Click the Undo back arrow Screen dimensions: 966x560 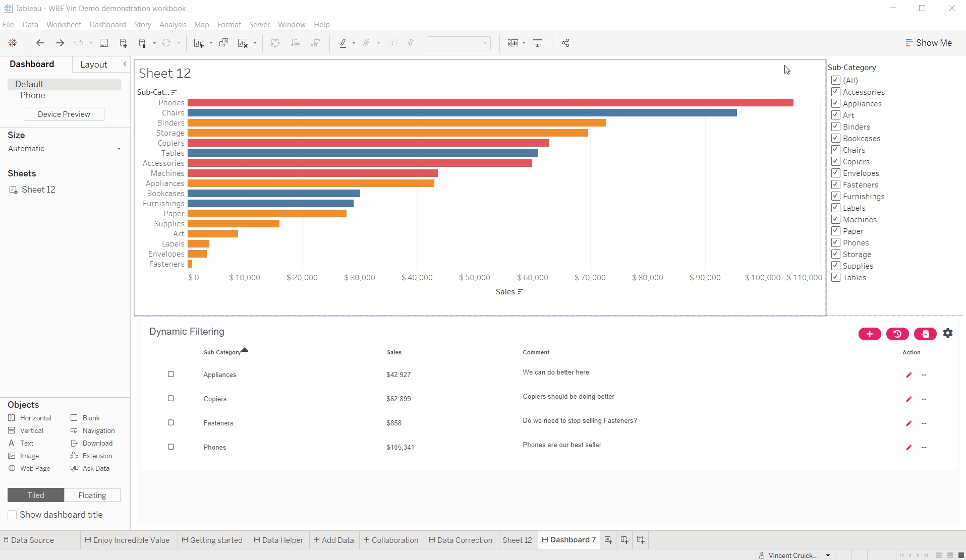coord(40,43)
